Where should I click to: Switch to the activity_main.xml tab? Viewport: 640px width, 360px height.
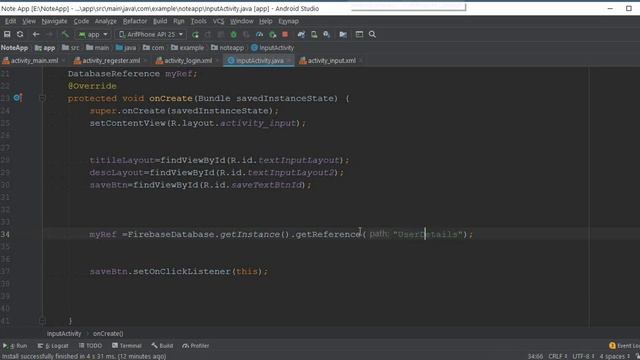tap(34, 60)
